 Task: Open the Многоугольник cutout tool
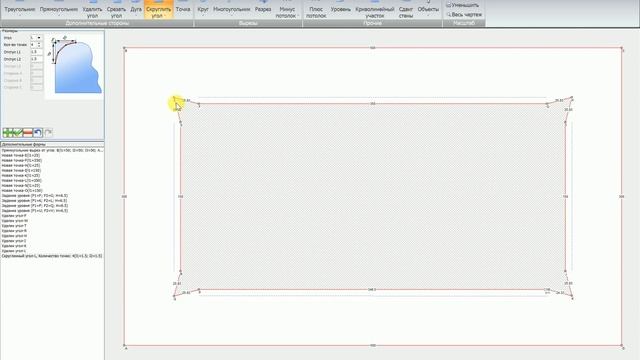pos(231,9)
